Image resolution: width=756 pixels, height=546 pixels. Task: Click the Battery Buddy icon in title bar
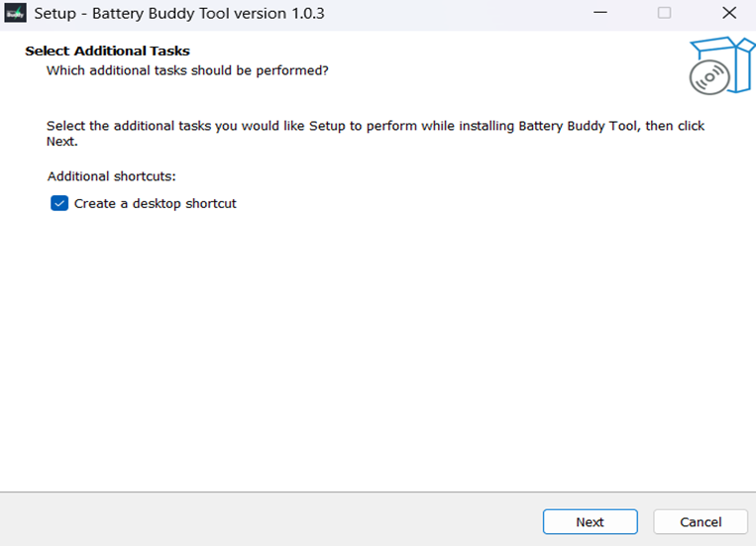(15, 14)
